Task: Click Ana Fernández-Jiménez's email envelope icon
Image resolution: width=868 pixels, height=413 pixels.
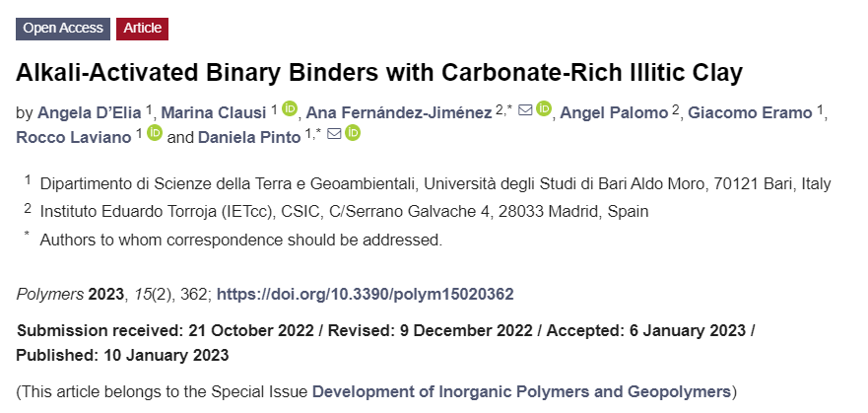Action: pos(525,110)
